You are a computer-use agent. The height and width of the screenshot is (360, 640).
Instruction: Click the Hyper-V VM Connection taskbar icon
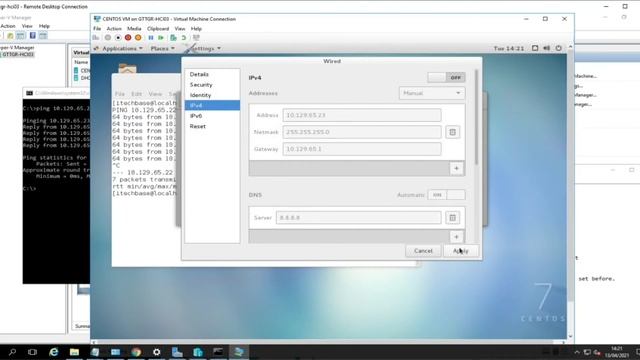point(239,352)
